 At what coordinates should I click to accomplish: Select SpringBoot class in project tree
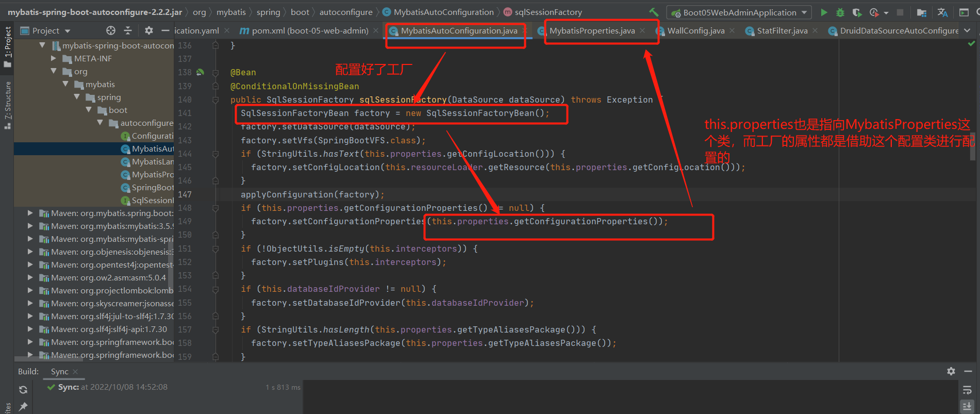(147, 188)
